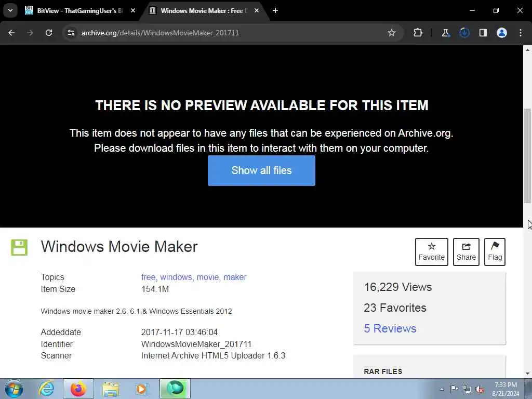Click the Internet Archive HTML5 Uploader text
Viewport: 532px width, 399px height.
[x=213, y=355]
